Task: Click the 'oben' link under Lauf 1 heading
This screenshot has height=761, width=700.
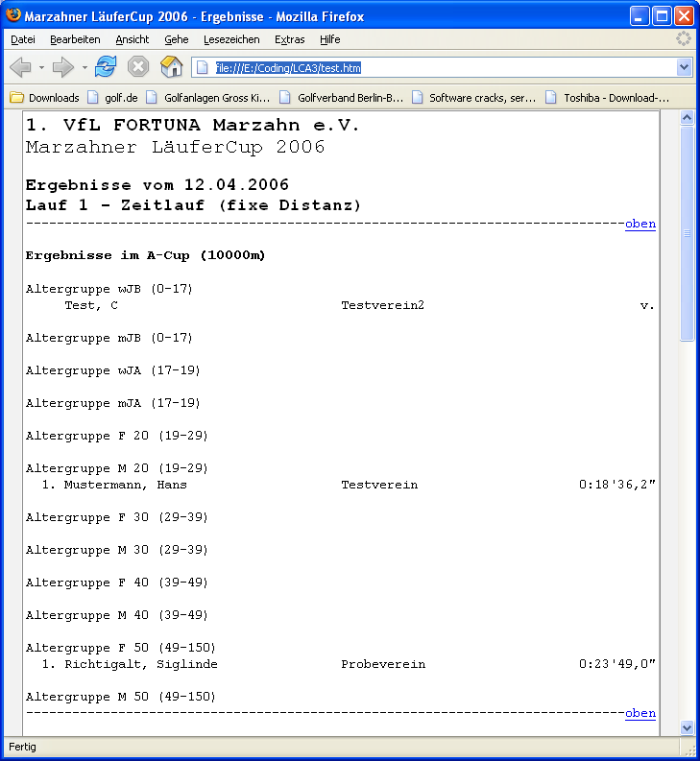Action: pyautogui.click(x=640, y=224)
